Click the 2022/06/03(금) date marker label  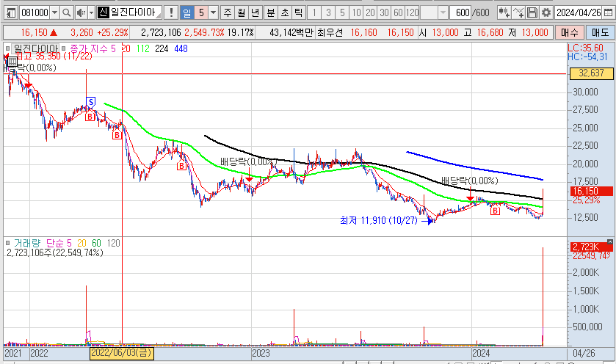point(122,352)
